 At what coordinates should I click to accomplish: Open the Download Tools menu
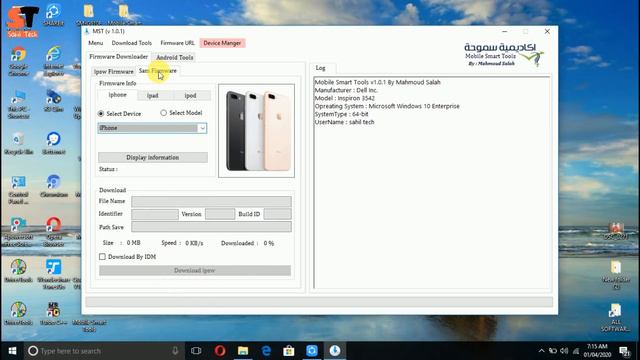[x=131, y=43]
